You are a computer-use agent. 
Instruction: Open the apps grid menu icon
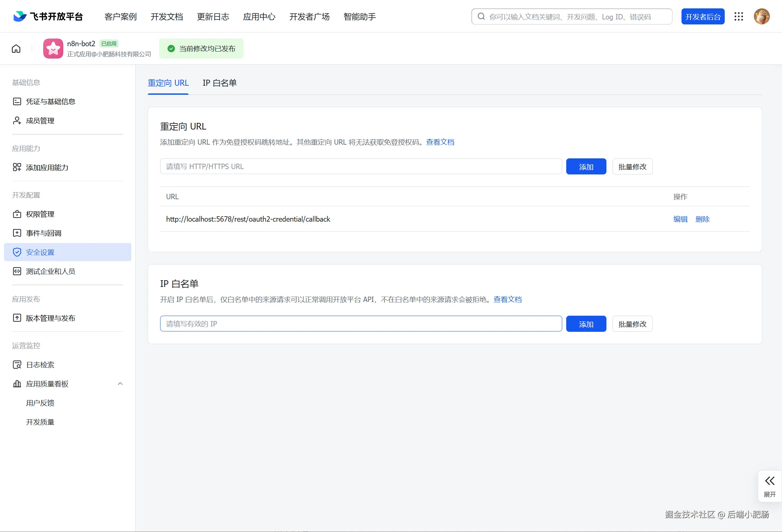(738, 16)
